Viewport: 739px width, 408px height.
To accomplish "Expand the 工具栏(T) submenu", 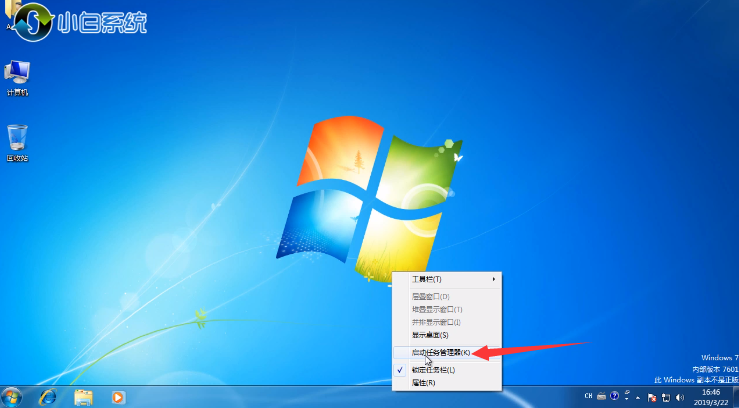I will click(447, 279).
